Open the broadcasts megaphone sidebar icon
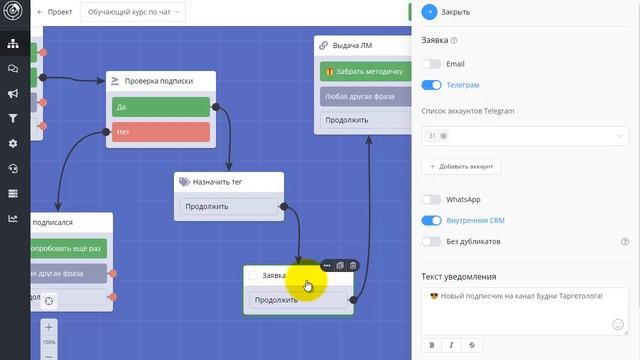The width and height of the screenshot is (640, 360). coord(13,93)
